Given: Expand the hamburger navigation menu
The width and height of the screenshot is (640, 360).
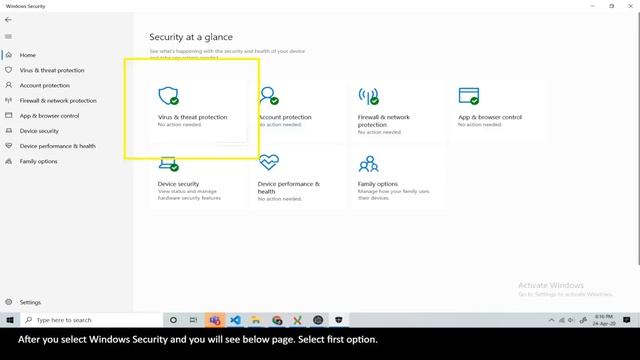Looking at the screenshot, I should click(8, 37).
